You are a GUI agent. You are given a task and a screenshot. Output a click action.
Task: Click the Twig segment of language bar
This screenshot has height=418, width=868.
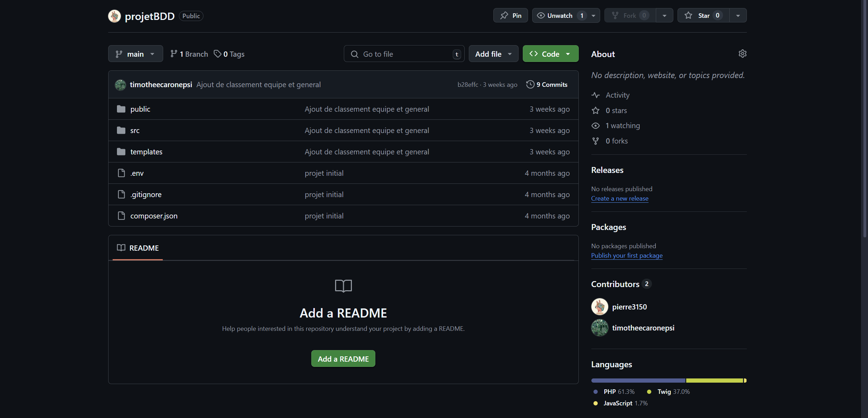[x=715, y=381]
